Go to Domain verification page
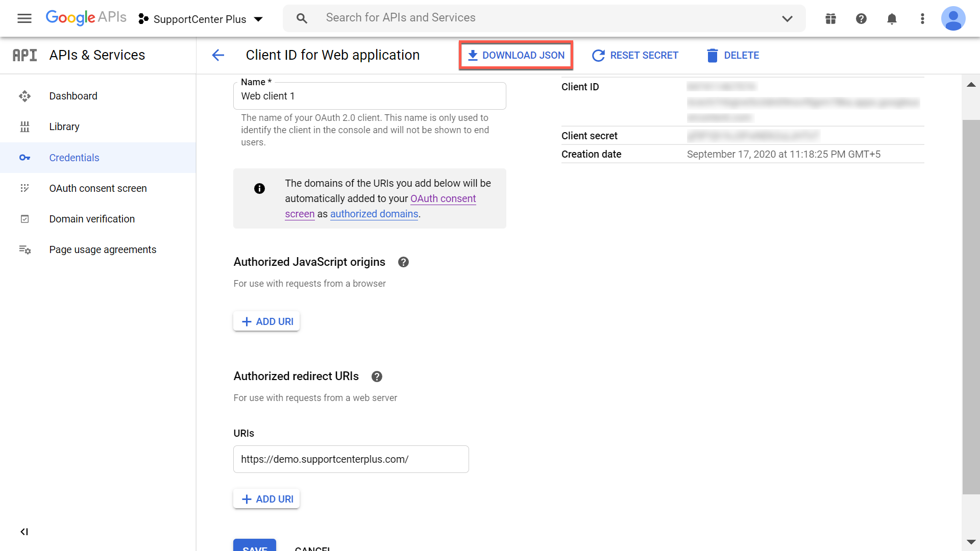The width and height of the screenshot is (980, 551). pos(92,219)
